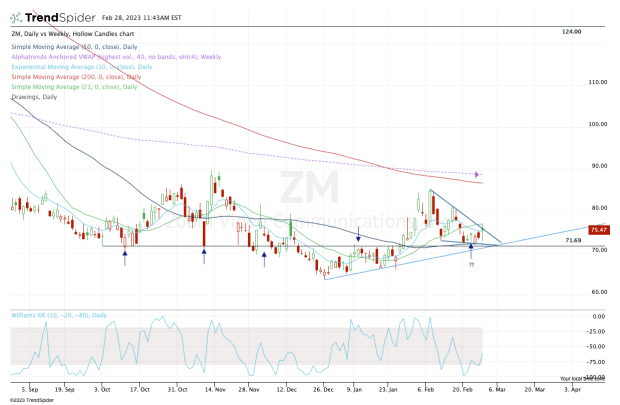The width and height of the screenshot is (620, 405).
Task: Click the 124.00 price axis label
Action: (571, 32)
